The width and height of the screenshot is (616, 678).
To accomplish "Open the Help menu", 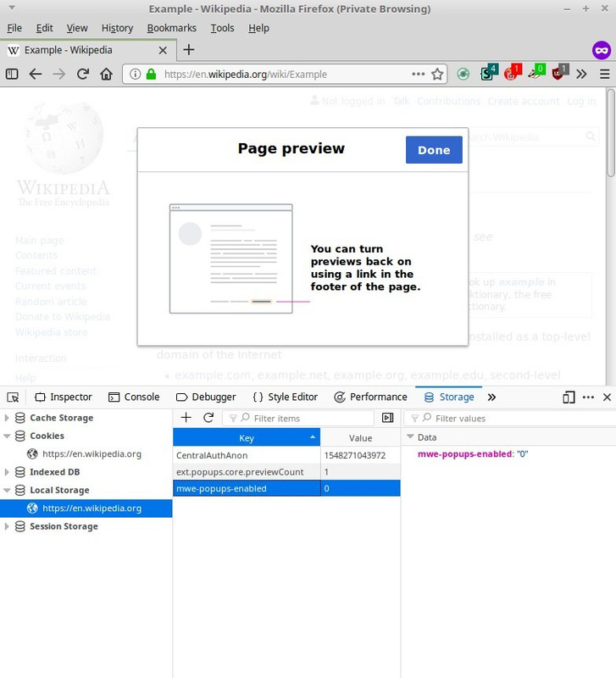I will [x=258, y=28].
